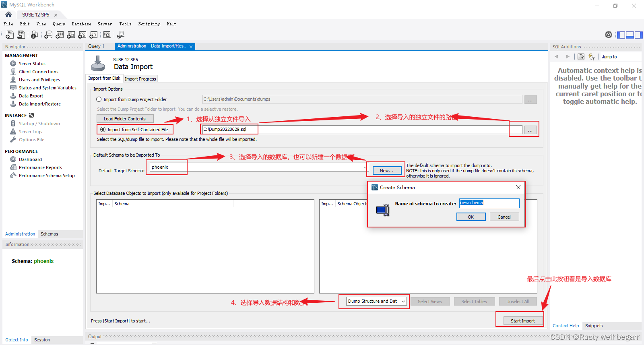Open the Snippets tab
644x345 pixels.
pyautogui.click(x=594, y=326)
